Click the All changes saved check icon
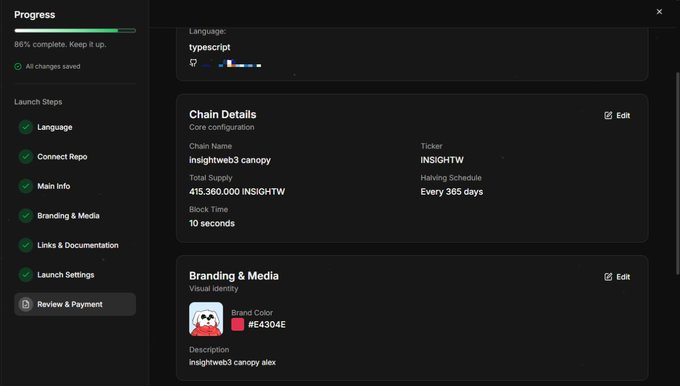This screenshot has height=386, width=680. click(x=18, y=66)
